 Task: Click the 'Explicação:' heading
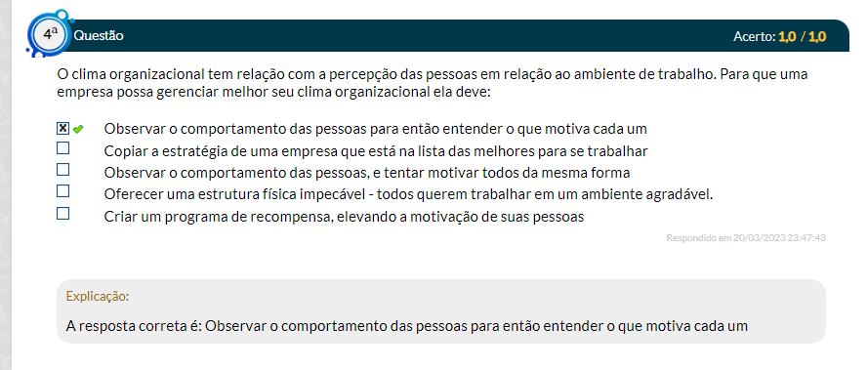[98, 297]
